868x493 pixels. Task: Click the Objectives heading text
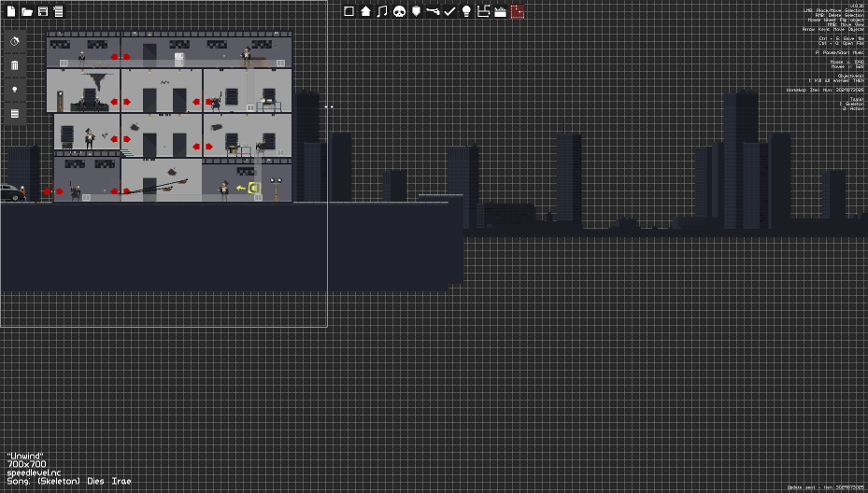pyautogui.click(x=850, y=76)
